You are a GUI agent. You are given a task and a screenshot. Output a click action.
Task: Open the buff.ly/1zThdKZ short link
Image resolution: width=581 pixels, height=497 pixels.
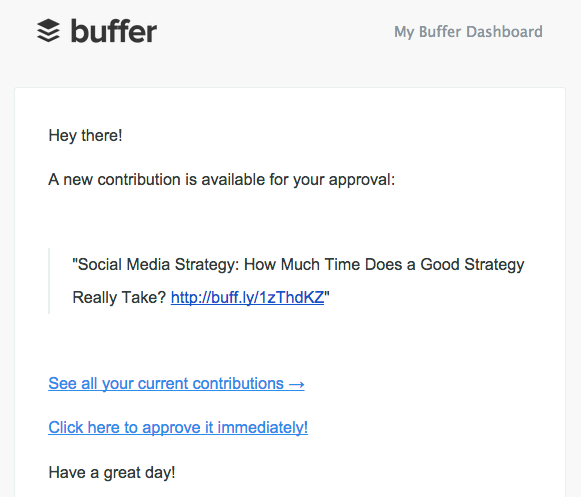click(247, 298)
